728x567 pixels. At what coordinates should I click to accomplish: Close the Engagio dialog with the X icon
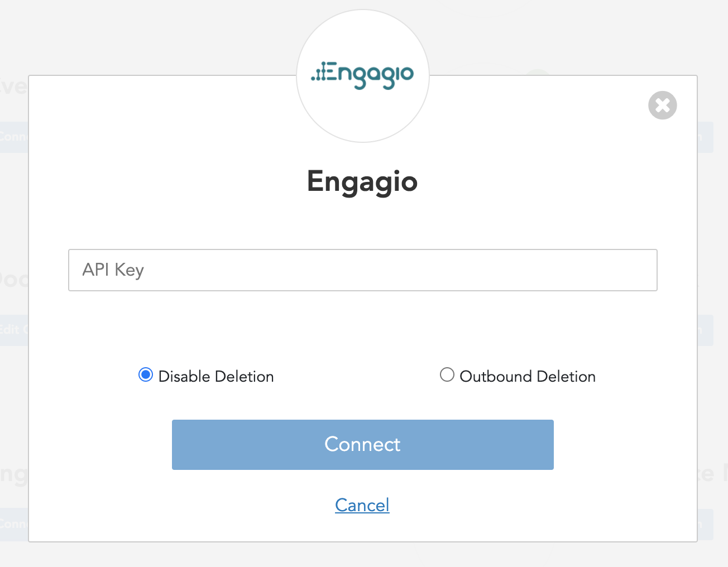point(662,105)
